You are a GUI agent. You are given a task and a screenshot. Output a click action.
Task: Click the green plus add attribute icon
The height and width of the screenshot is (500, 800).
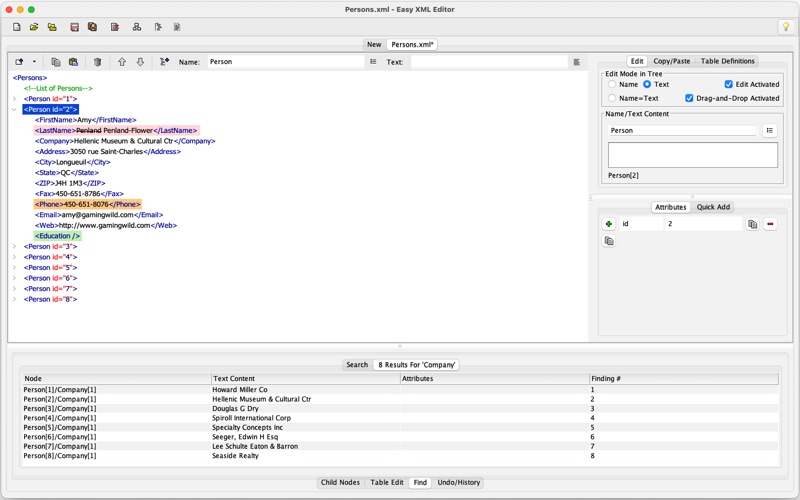pyautogui.click(x=609, y=223)
